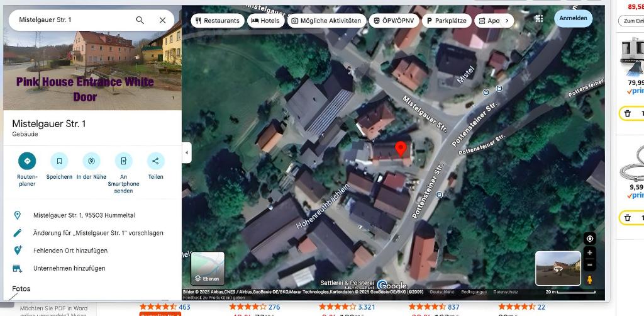Viewport: 644px width, 316px height.
Task: Open the Street View thumbnail
Action: tap(557, 268)
